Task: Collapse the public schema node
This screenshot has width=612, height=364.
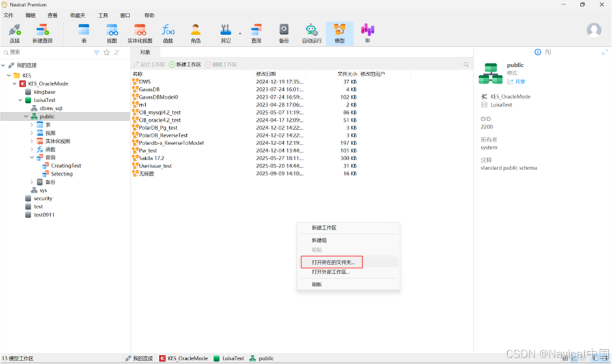Action: click(x=26, y=117)
